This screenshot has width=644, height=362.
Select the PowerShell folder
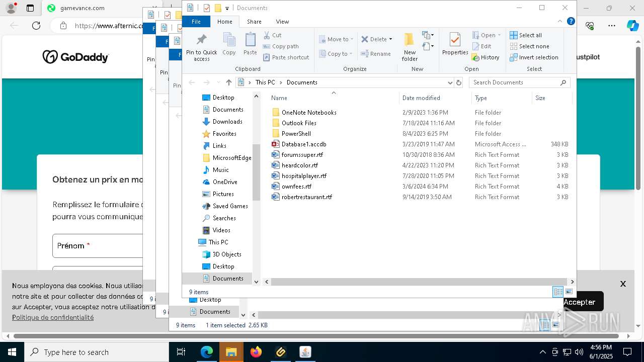(x=296, y=134)
